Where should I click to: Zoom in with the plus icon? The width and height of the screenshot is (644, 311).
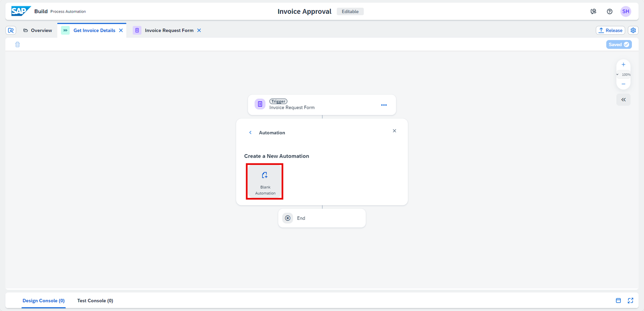coord(623,65)
